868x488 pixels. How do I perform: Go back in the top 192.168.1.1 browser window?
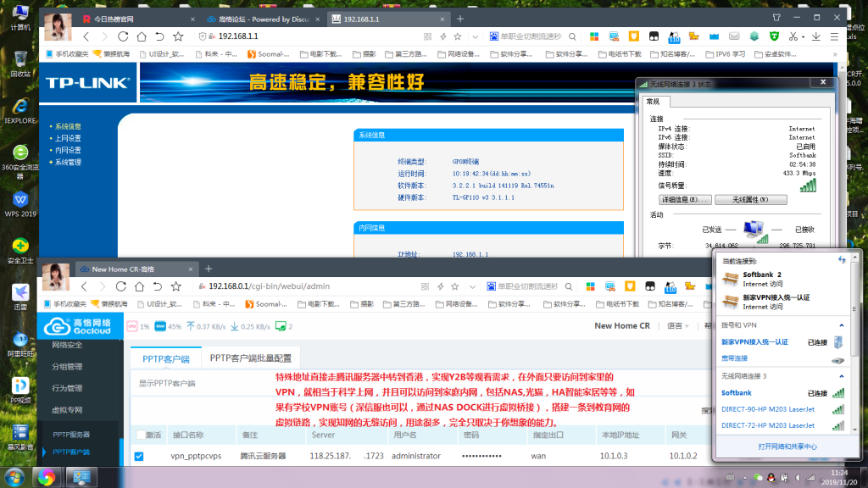click(86, 36)
